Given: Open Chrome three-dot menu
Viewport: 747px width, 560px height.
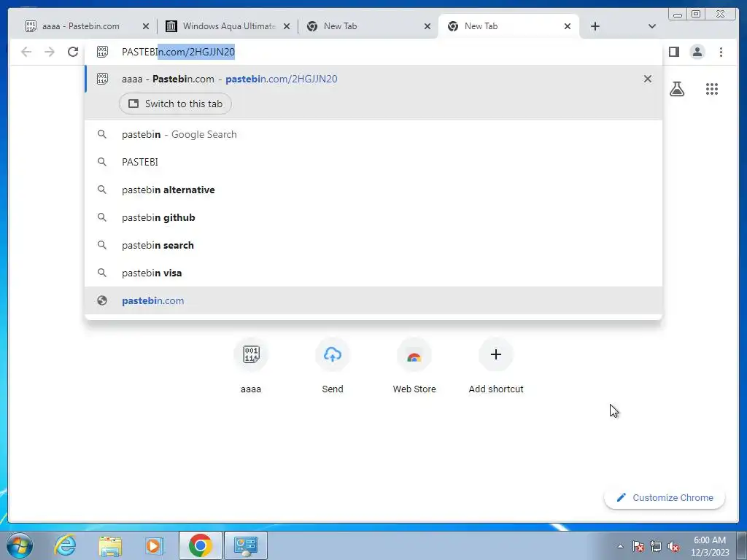Looking at the screenshot, I should click(x=721, y=52).
